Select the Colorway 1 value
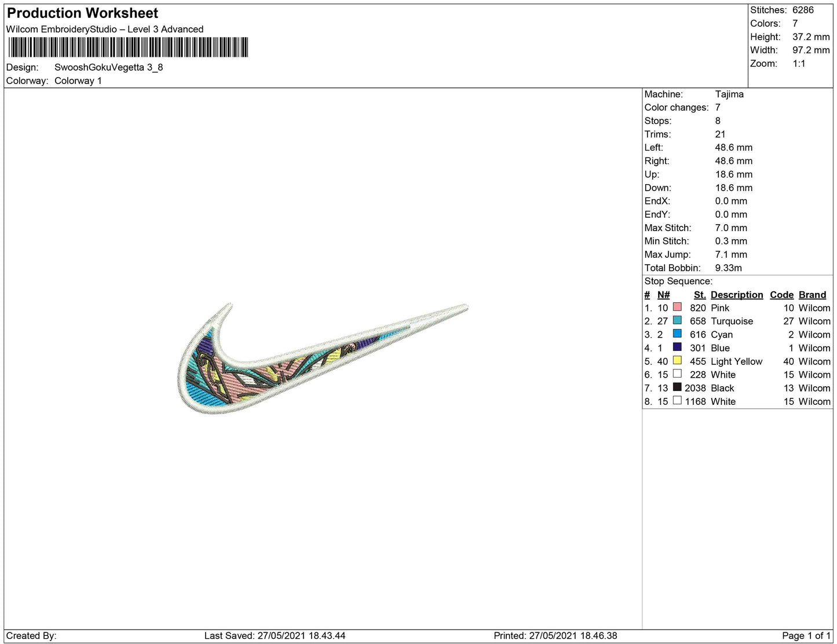Image resolution: width=837 pixels, height=644 pixels. point(78,81)
